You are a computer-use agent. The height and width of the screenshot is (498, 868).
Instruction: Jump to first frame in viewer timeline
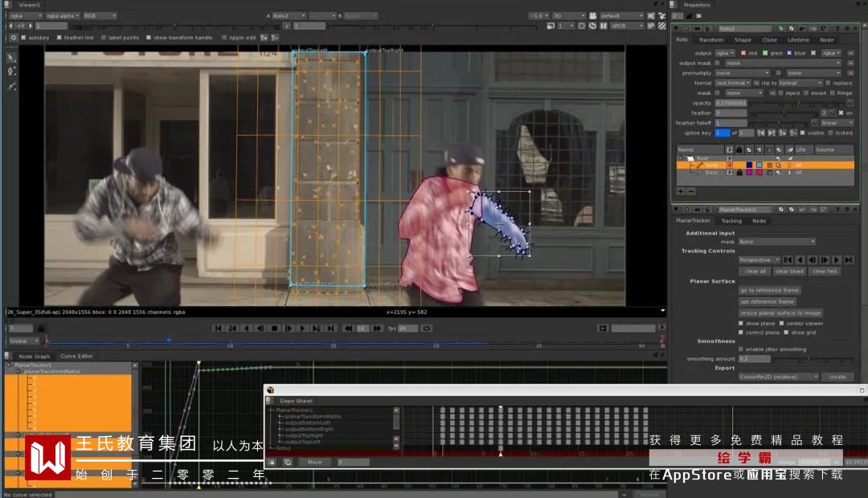[x=218, y=329]
